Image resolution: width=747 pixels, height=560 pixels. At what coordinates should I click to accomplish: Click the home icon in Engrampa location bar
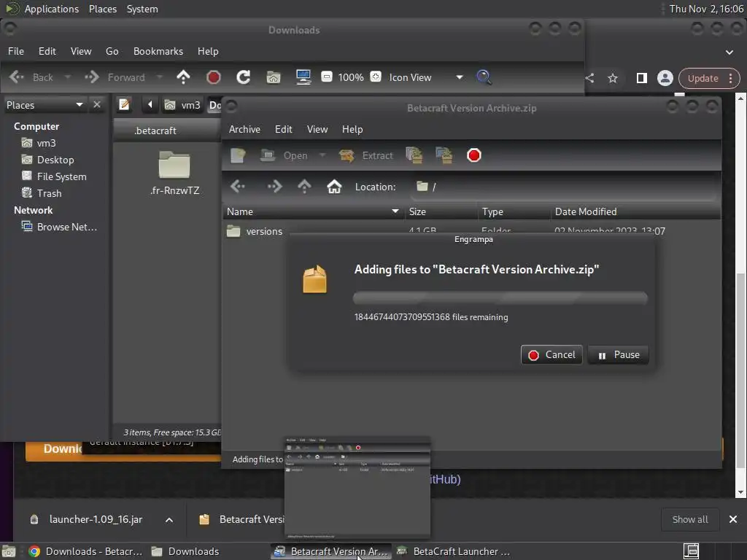(334, 187)
